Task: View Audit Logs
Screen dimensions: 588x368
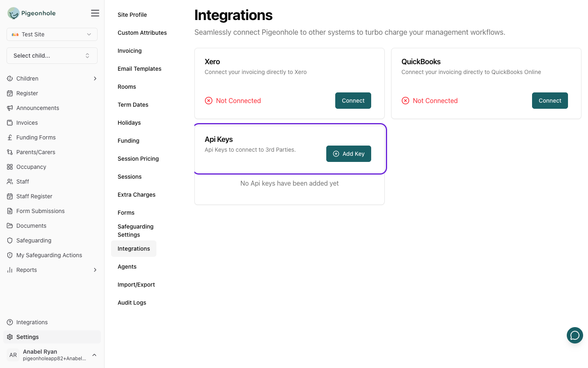Action: 132,303
